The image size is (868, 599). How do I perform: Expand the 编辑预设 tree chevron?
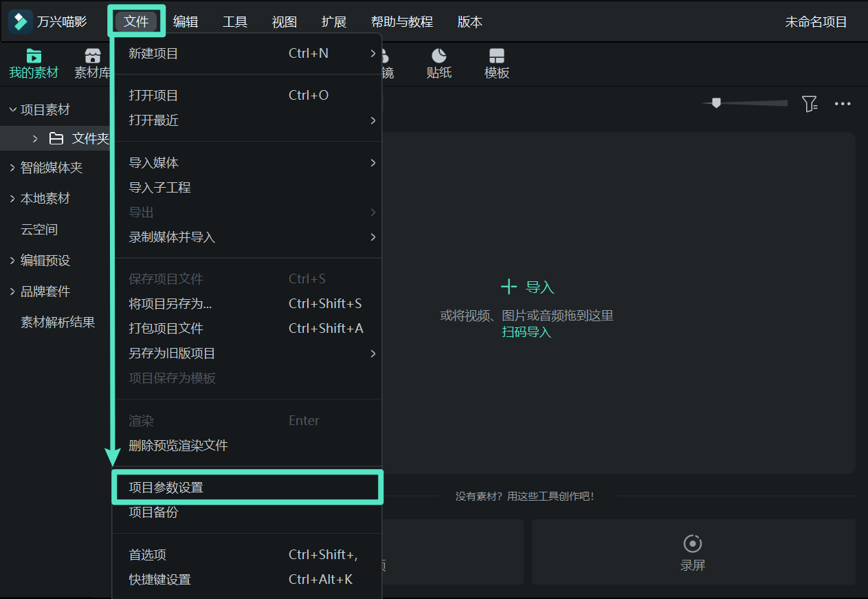point(12,260)
